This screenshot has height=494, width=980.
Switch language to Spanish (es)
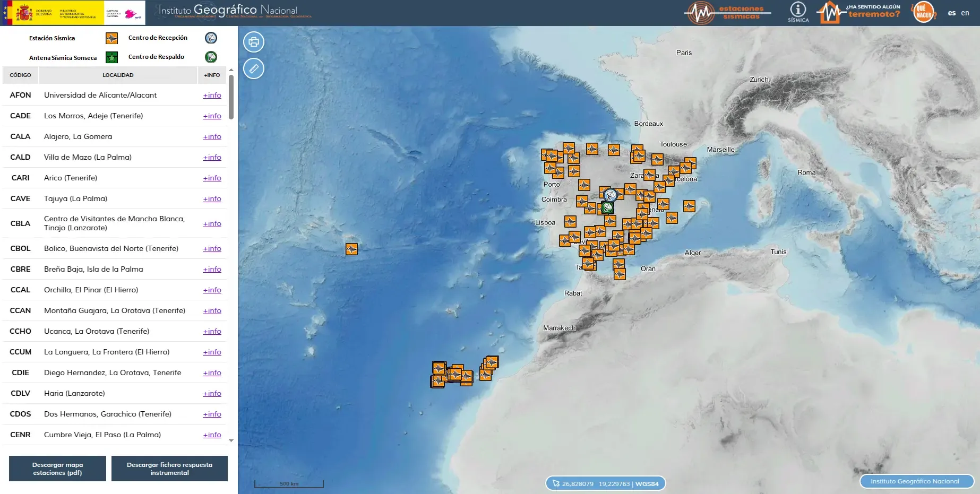pos(952,13)
